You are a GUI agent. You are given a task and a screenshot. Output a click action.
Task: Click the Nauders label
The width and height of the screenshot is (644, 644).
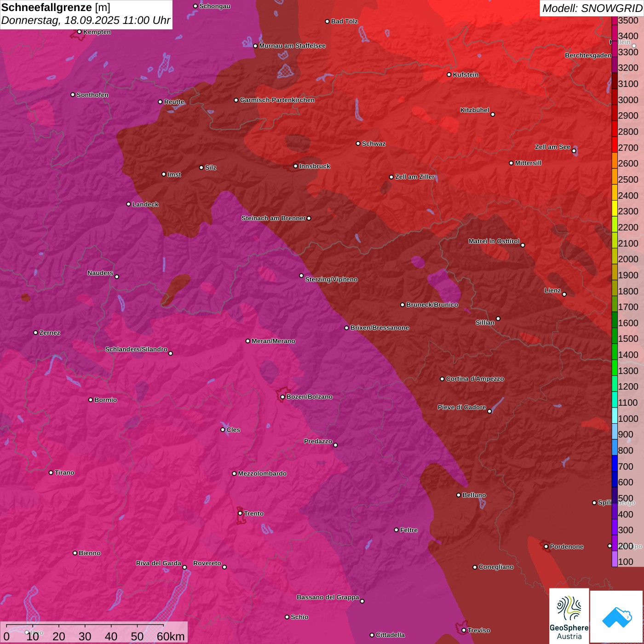100,273
